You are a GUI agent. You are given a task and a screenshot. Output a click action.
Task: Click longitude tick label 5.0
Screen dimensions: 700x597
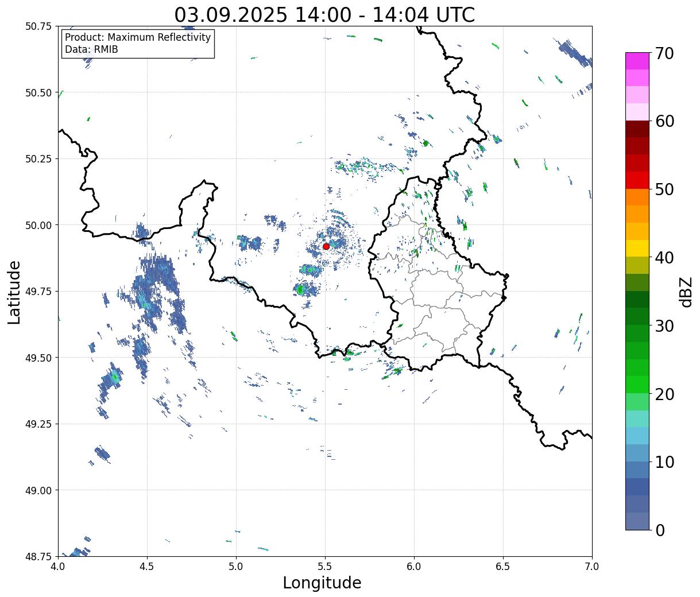click(236, 567)
